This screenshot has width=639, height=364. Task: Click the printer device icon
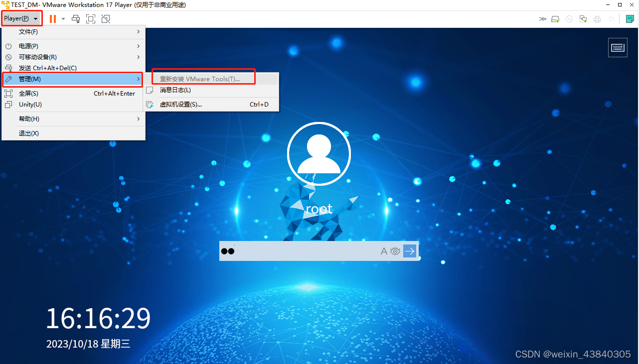597,19
